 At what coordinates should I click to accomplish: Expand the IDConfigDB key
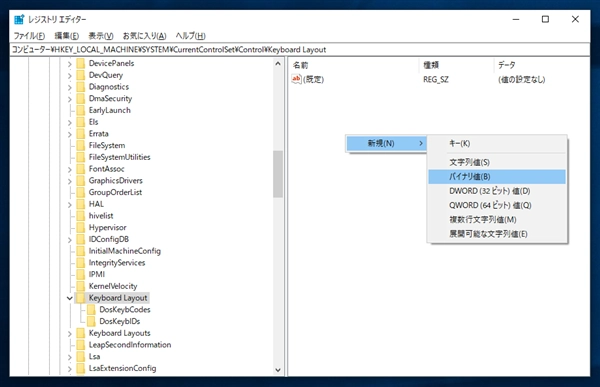pyautogui.click(x=70, y=240)
